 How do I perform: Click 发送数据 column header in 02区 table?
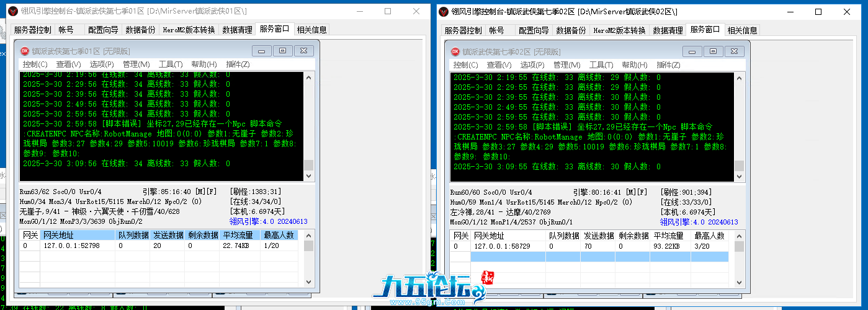click(599, 236)
